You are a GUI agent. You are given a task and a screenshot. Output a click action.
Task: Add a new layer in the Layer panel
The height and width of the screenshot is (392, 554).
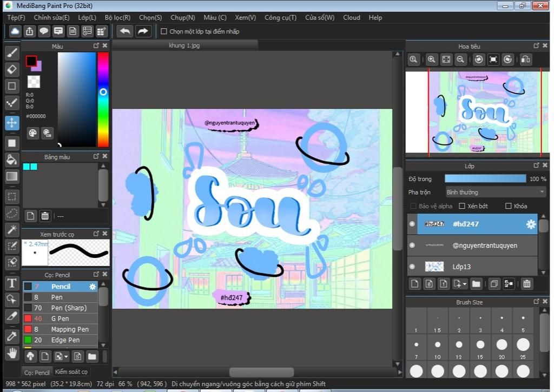415,284
